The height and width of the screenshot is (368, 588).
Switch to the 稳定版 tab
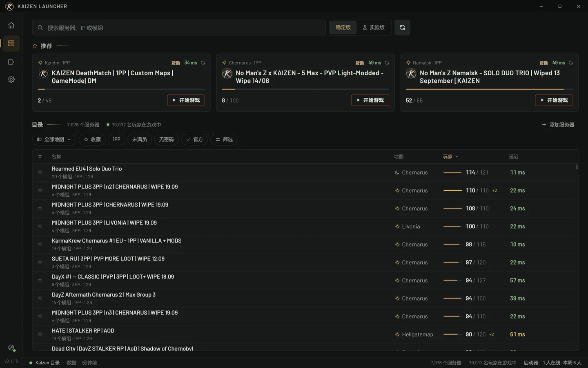[343, 27]
